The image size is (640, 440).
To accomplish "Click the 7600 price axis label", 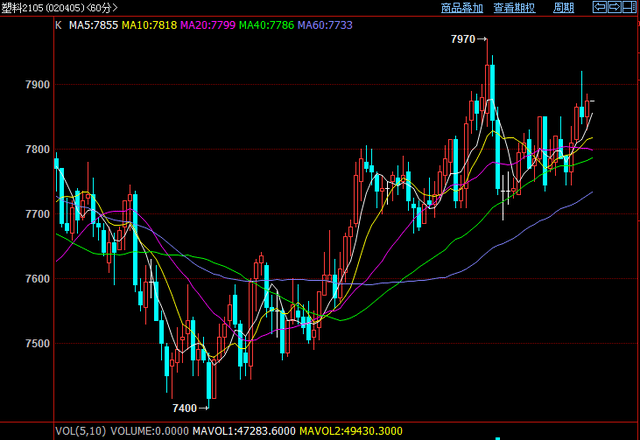I will point(37,279).
